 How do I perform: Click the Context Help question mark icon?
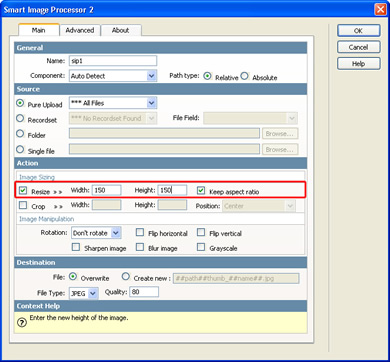click(x=22, y=323)
